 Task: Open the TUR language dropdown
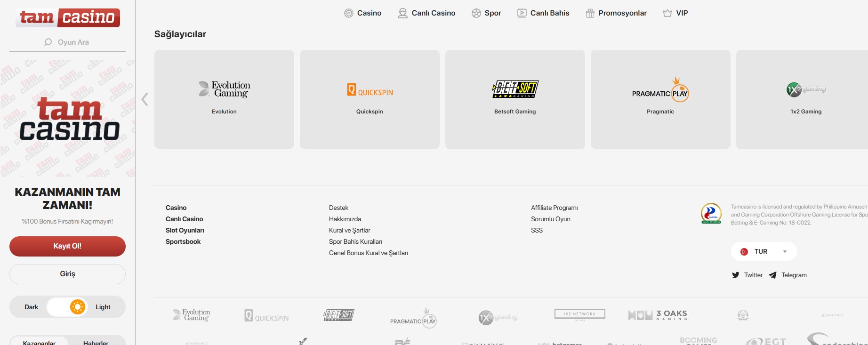764,251
